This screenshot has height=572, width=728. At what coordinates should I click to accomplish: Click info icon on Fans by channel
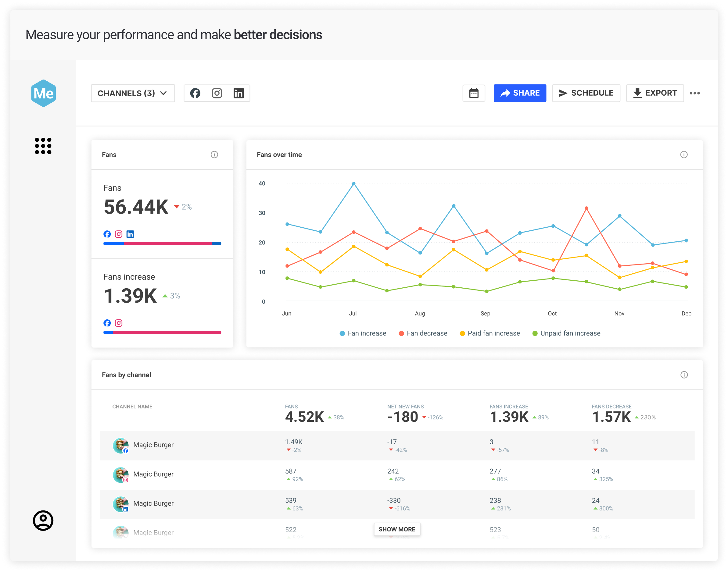pyautogui.click(x=684, y=375)
